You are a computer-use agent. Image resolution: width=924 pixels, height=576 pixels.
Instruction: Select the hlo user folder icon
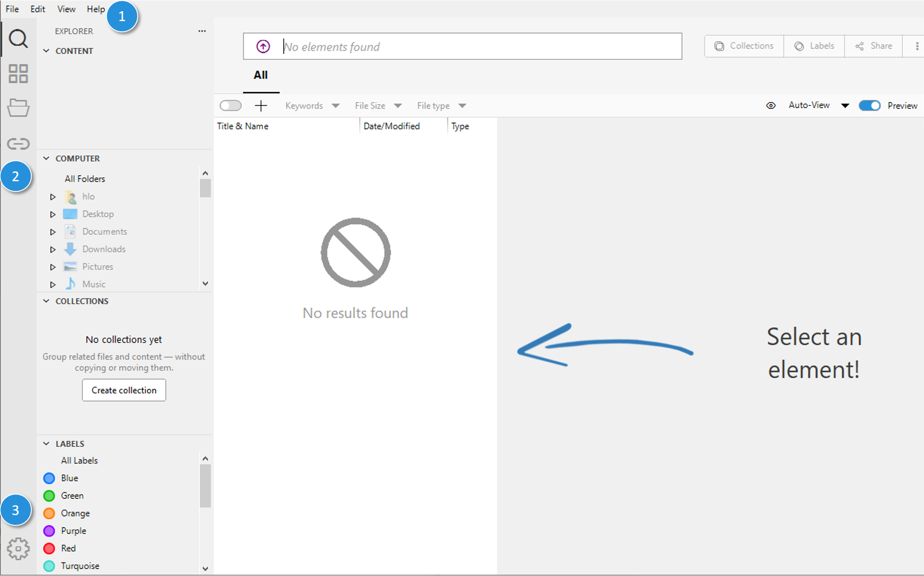[70, 197]
